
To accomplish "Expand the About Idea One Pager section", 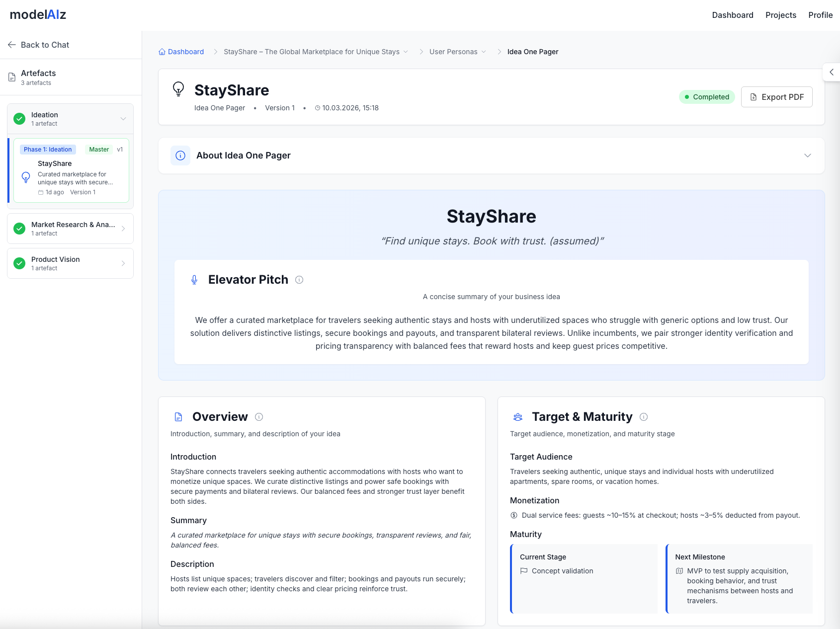I will point(807,156).
